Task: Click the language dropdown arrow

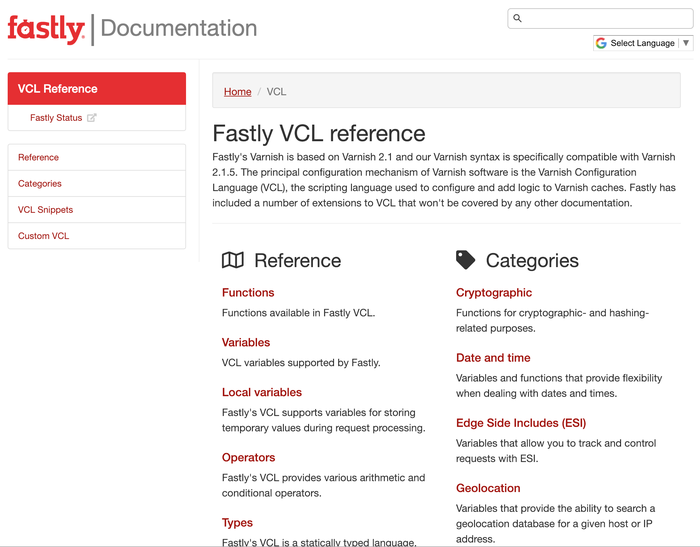Action: [x=685, y=43]
